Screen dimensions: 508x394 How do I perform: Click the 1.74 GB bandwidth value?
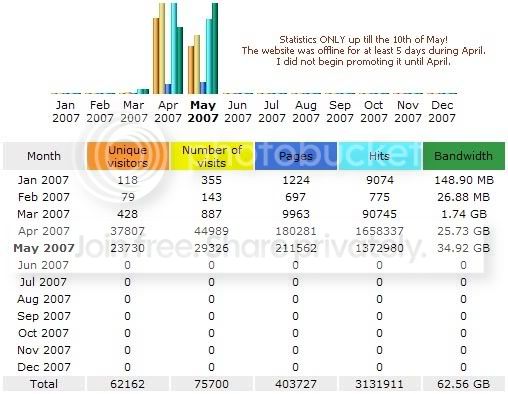(x=464, y=214)
